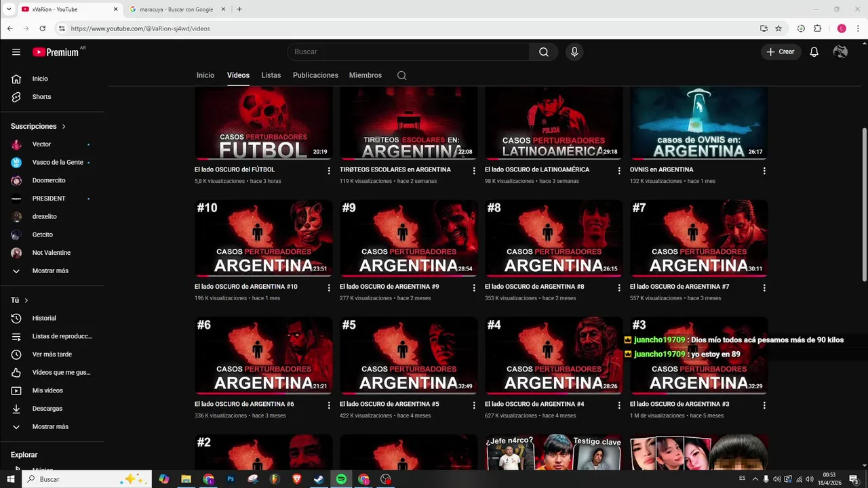Open Brave browser from the taskbar
This screenshot has height=488, width=868.
[296, 479]
